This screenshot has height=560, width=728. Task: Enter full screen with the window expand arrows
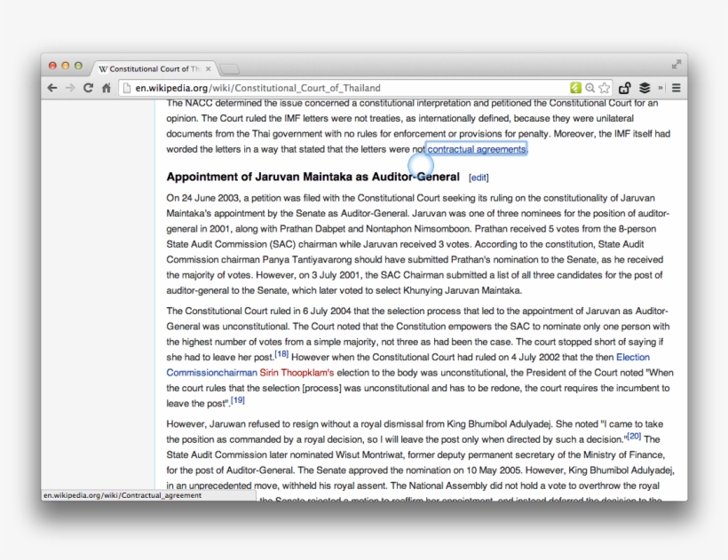pos(677,65)
